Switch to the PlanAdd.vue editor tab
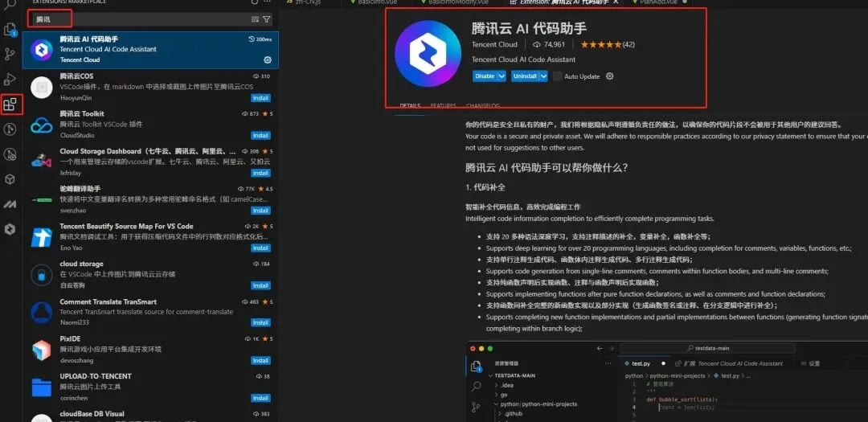Screen dimensions: 868x422 (x=657, y=2)
